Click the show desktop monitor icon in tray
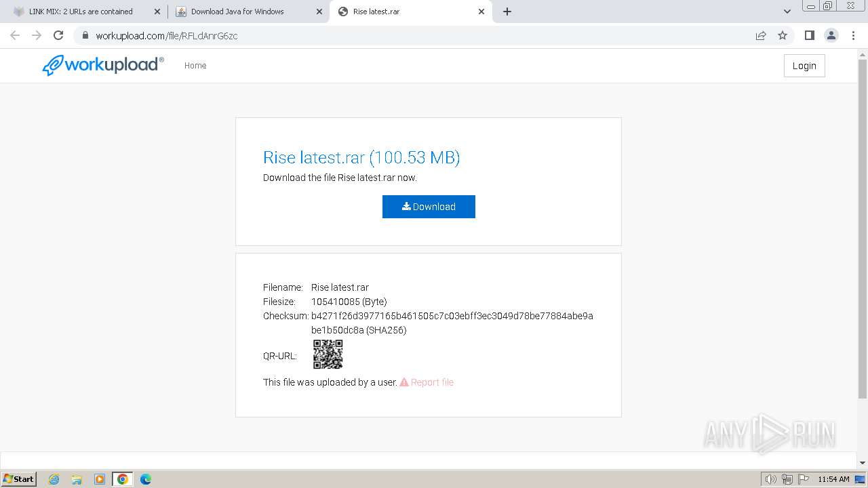The width and height of the screenshot is (868, 488). pos(860,479)
